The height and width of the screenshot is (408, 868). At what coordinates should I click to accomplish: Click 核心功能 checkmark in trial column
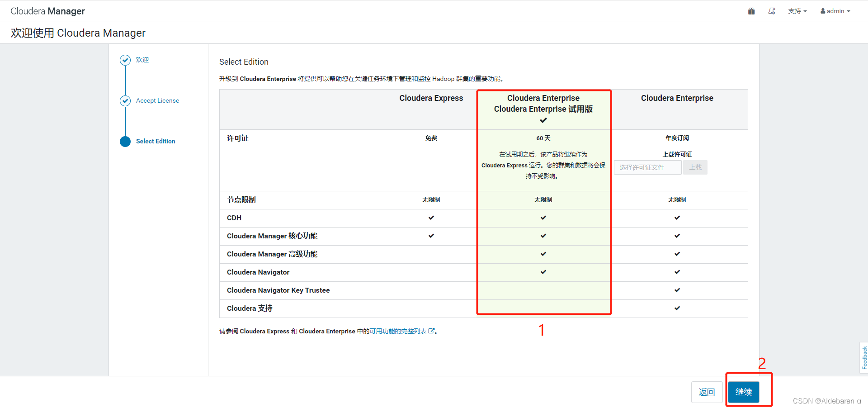pos(543,236)
